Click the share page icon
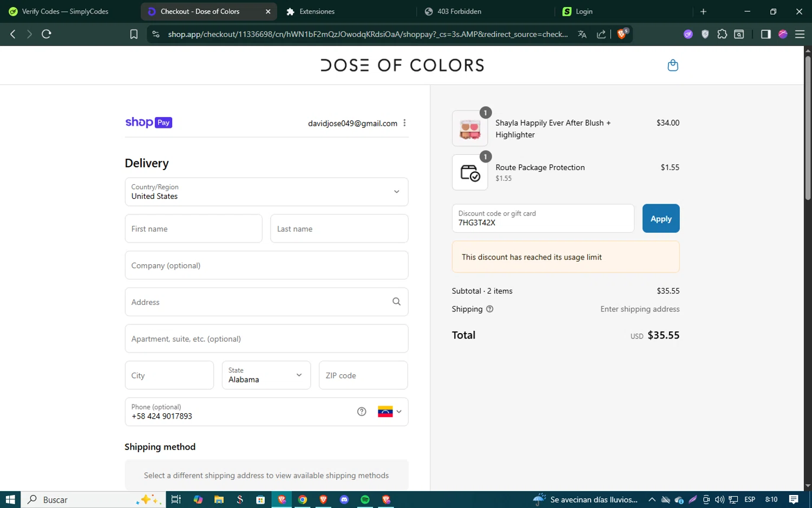Screen dimensions: 812x508 [x=601, y=34]
